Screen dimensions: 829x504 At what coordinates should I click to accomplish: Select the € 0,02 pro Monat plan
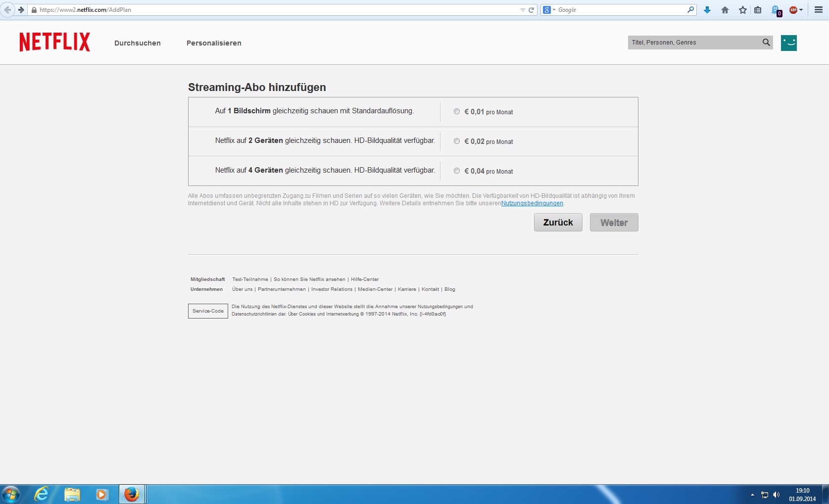(457, 141)
